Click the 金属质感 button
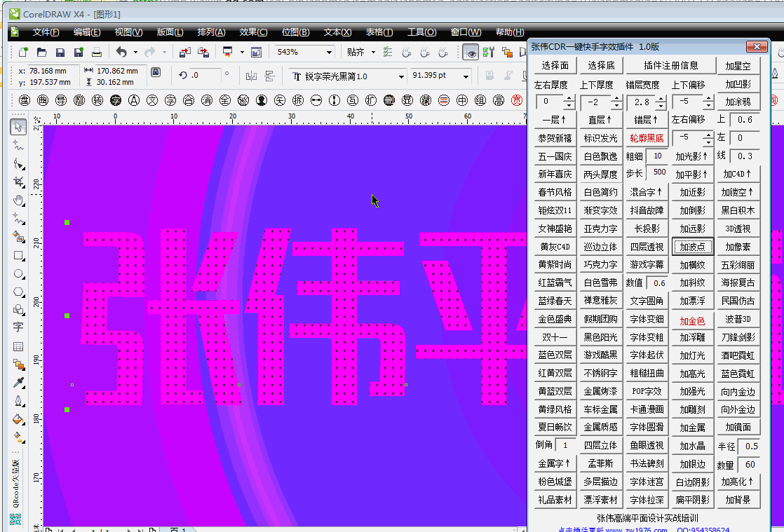Viewport: 784px width, 532px height. 600,427
